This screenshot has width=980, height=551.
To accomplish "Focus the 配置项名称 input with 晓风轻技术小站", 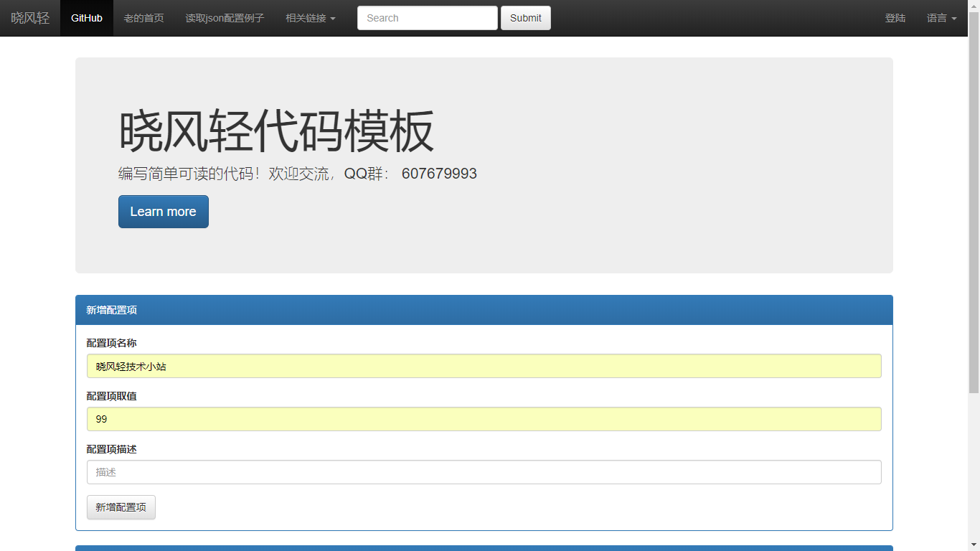I will (484, 366).
